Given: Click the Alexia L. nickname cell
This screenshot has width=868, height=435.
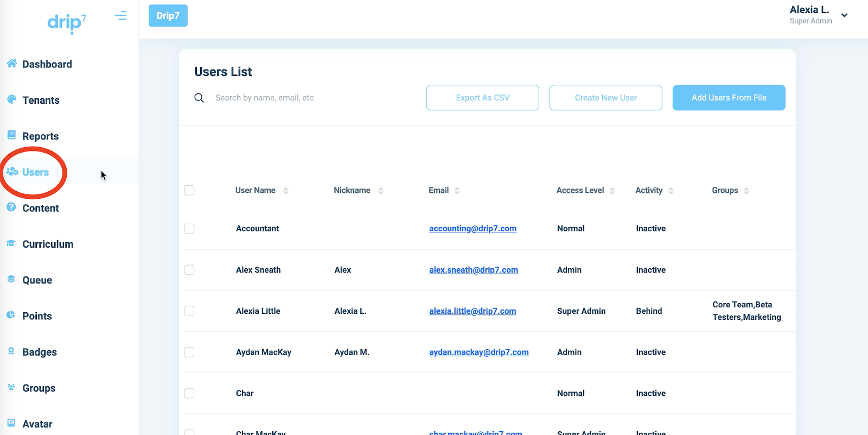Looking at the screenshot, I should coord(350,311).
